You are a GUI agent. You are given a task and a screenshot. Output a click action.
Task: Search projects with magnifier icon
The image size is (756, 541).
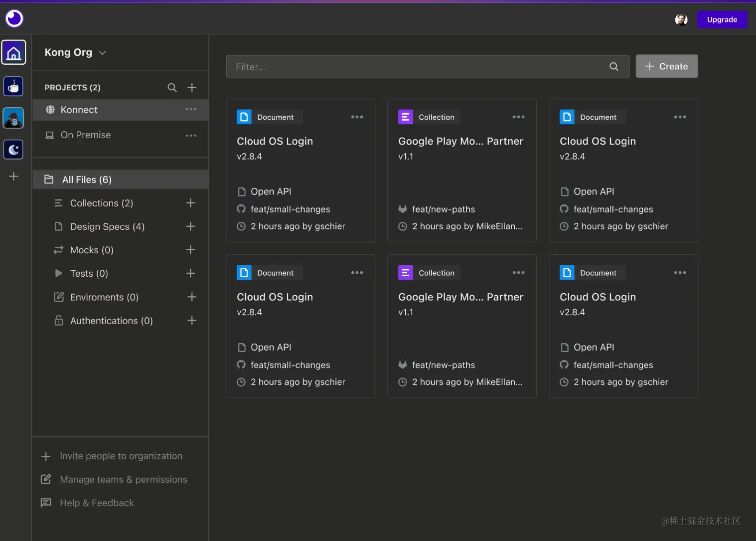click(172, 88)
